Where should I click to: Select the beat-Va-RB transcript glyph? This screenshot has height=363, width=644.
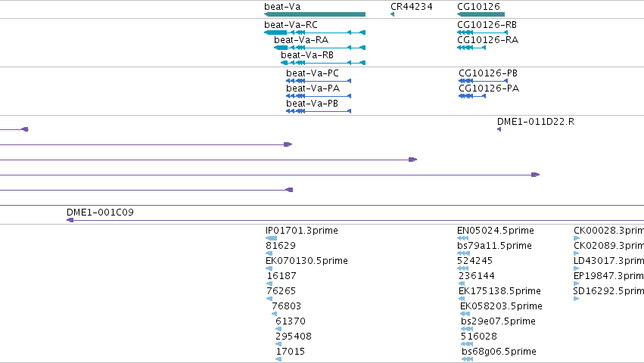coord(323,63)
